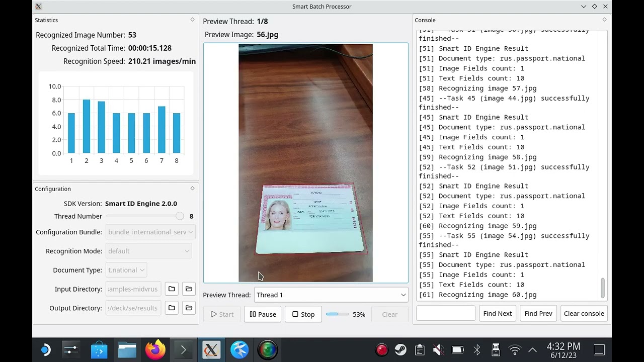Viewport: 644px width, 362px height.
Task: Pause the batch processing
Action: [x=263, y=314]
